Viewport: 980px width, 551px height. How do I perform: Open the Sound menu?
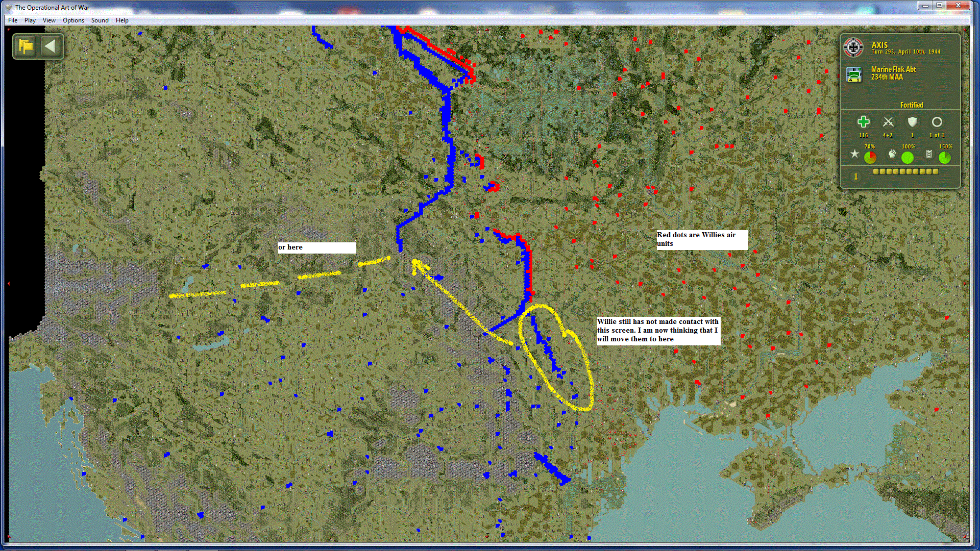100,20
